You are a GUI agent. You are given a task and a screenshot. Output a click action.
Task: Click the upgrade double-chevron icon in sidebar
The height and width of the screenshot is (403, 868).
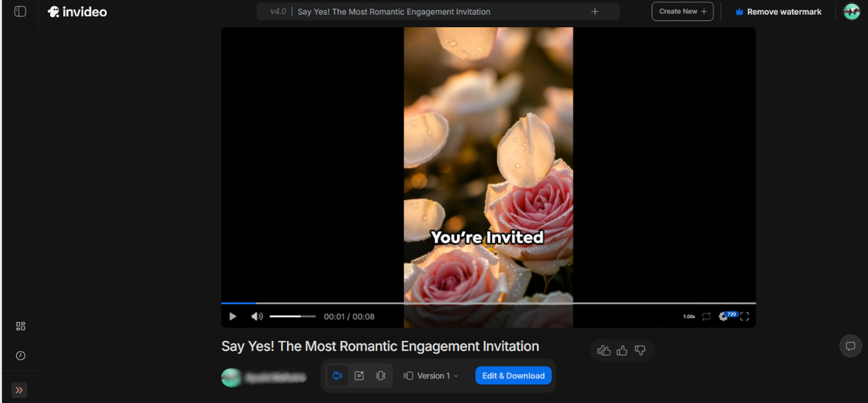click(19, 389)
